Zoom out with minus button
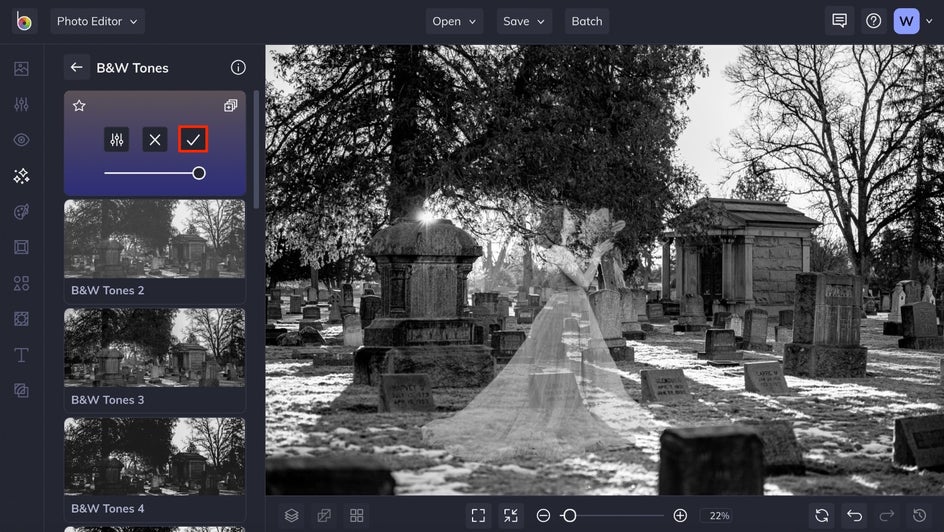This screenshot has width=944, height=532. [x=543, y=515]
